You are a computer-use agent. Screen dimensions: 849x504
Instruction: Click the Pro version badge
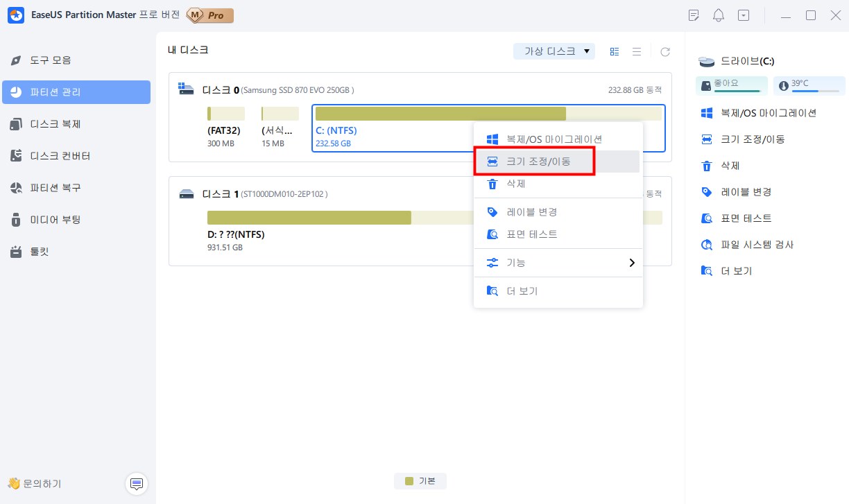click(x=210, y=15)
